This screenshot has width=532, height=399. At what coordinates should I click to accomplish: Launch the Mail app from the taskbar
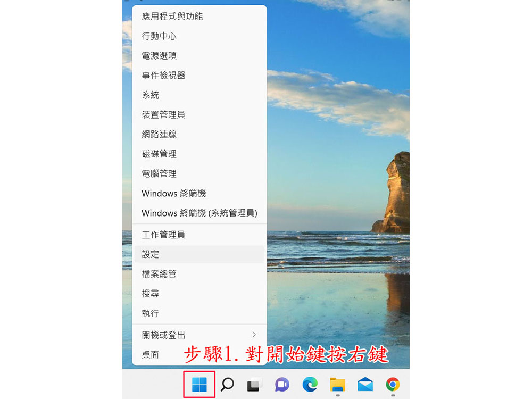click(x=365, y=384)
